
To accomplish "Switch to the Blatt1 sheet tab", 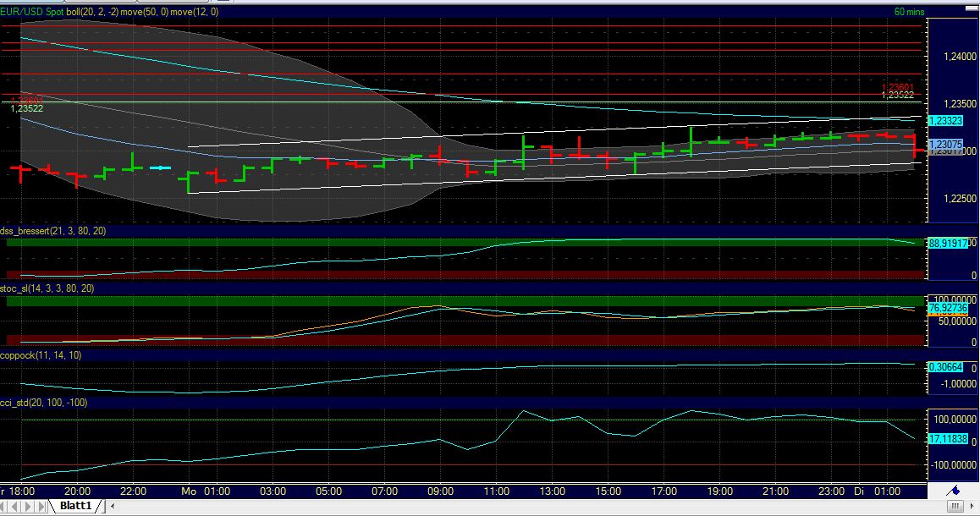I will 75,505.
